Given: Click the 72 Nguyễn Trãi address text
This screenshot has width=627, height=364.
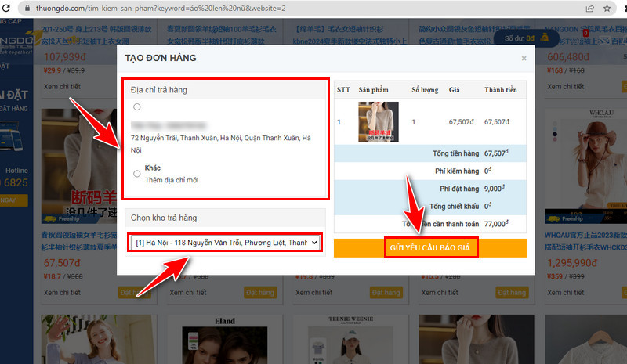Looking at the screenshot, I should click(221, 144).
